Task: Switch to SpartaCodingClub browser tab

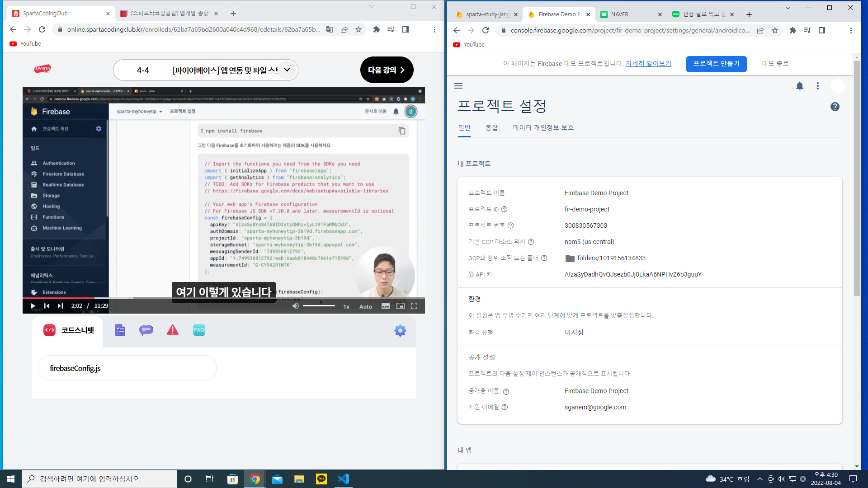Action: pyautogui.click(x=61, y=14)
